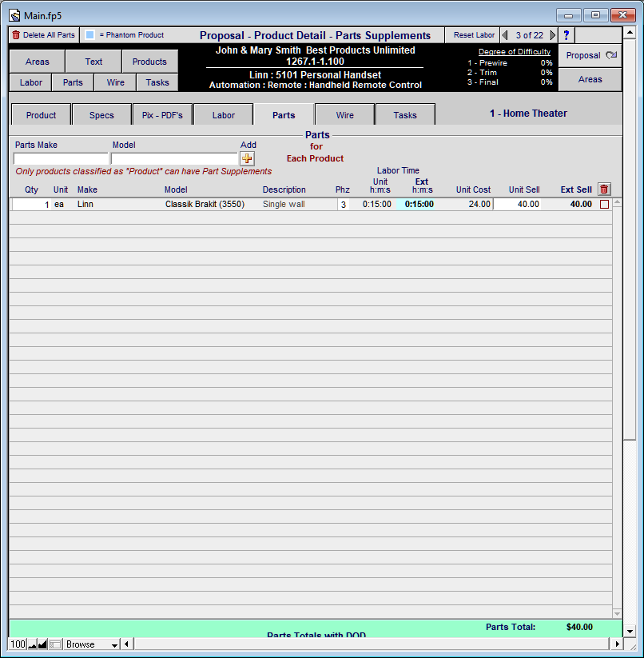Switch to the Product detail tab
The height and width of the screenshot is (658, 644).
[x=41, y=115]
